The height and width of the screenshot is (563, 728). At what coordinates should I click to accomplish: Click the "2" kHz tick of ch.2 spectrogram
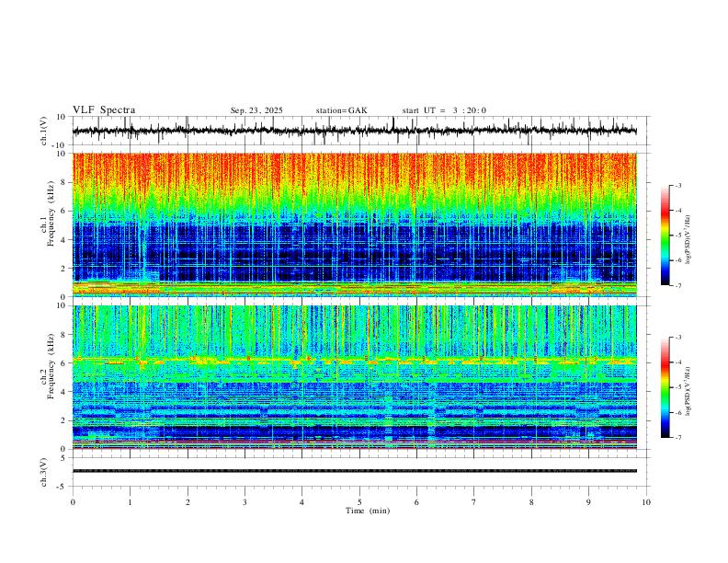(x=64, y=420)
